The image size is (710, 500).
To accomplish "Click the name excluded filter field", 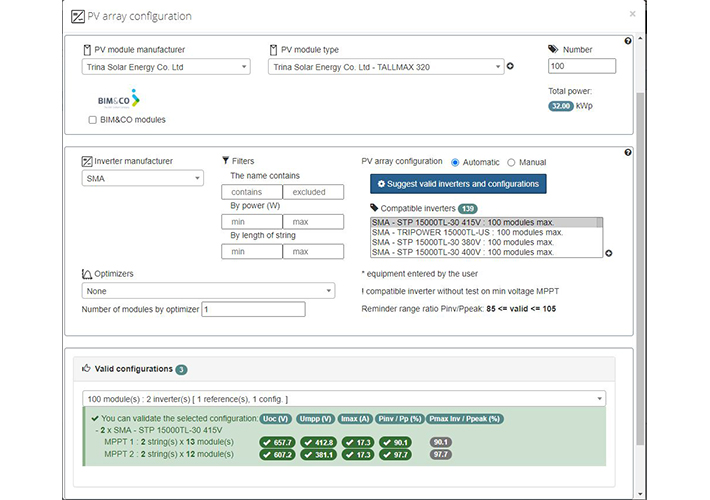I will point(313,192).
